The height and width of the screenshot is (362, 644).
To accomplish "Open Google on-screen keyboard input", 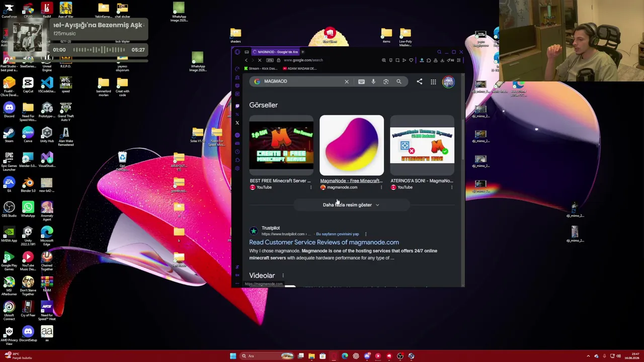I will 361,81.
